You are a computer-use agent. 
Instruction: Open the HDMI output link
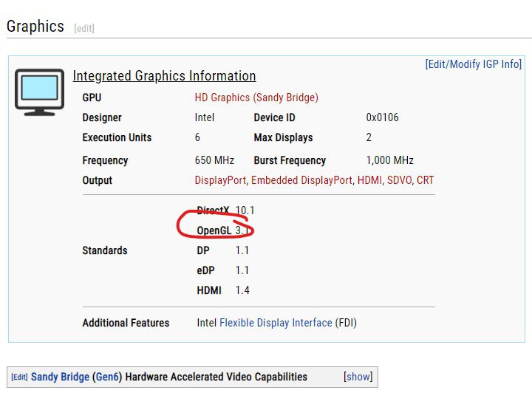[x=369, y=180]
